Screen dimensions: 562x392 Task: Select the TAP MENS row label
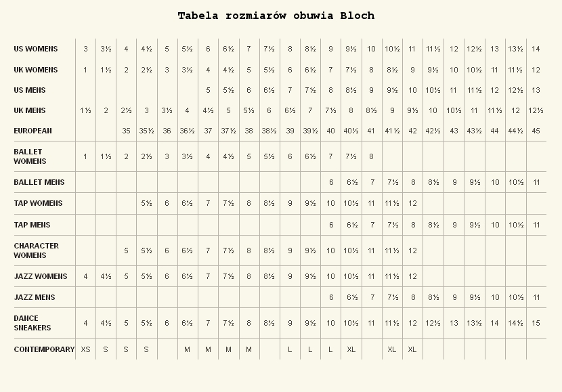click(32, 225)
